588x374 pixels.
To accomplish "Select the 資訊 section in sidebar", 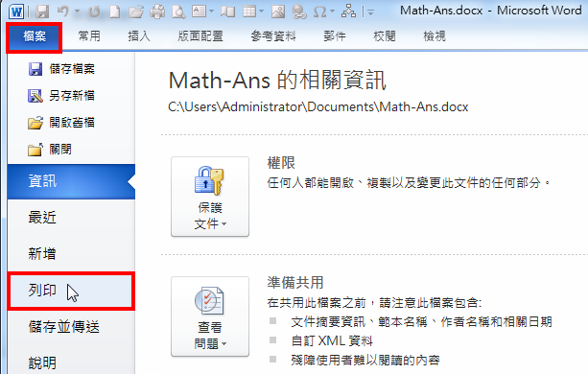I will pos(71,181).
